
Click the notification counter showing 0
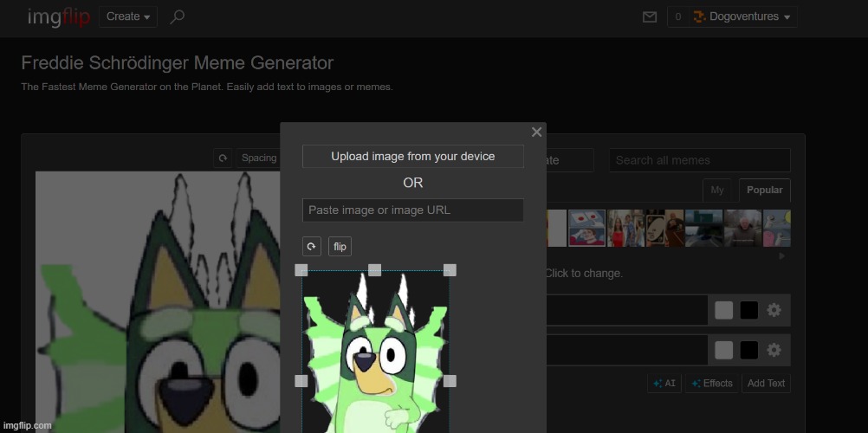pos(678,16)
